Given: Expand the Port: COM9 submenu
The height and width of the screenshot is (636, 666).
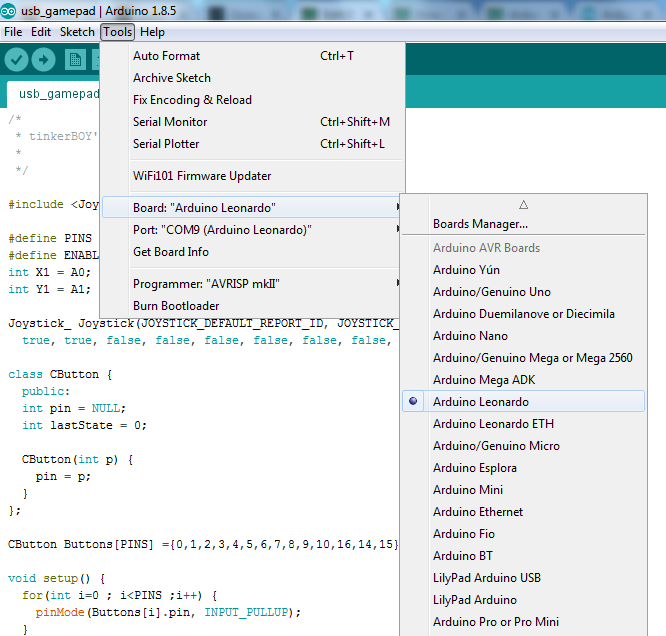Looking at the screenshot, I should tap(253, 230).
